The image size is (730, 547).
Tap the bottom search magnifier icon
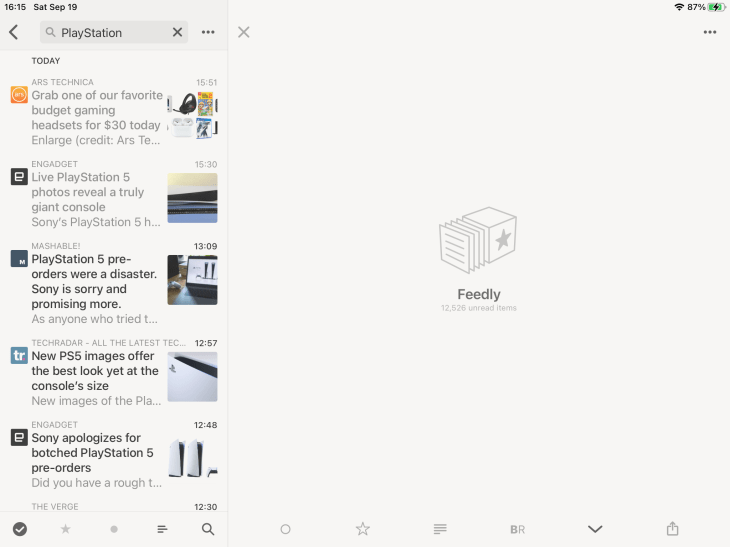click(x=208, y=529)
